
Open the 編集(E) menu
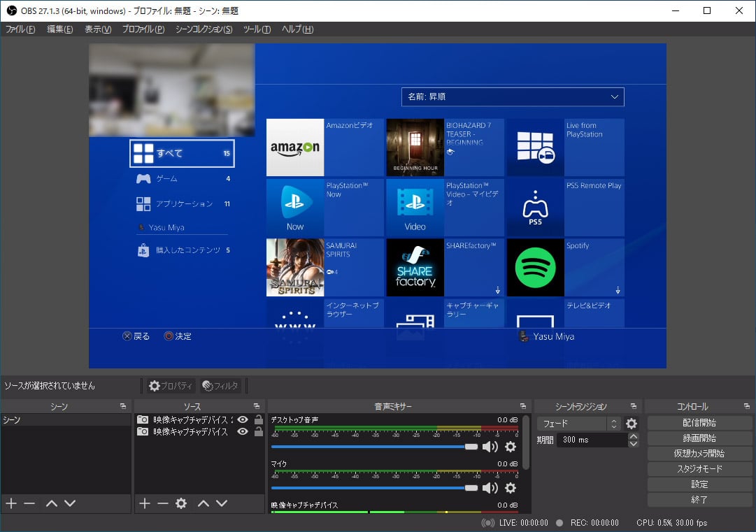[59, 29]
